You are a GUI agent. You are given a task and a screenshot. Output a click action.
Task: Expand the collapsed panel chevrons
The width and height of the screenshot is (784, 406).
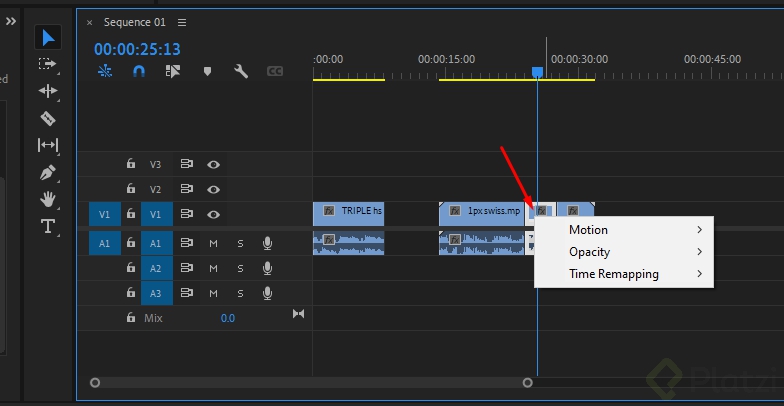pyautogui.click(x=10, y=21)
